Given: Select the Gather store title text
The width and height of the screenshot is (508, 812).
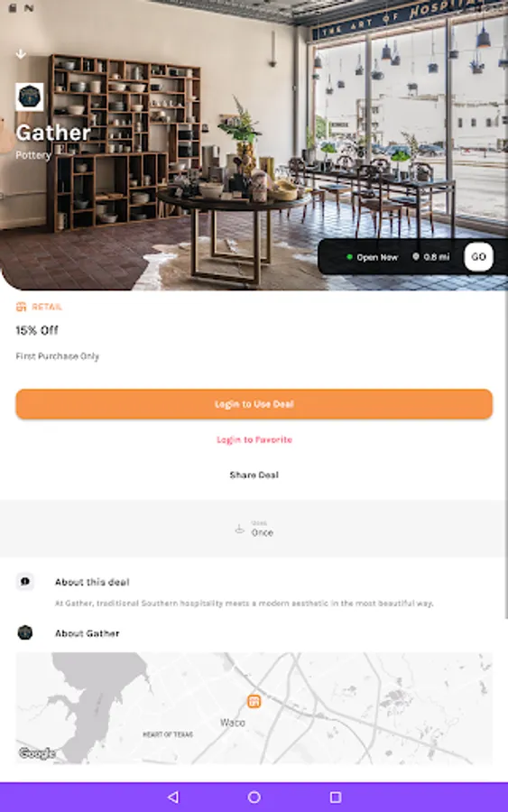Looking at the screenshot, I should [x=53, y=134].
